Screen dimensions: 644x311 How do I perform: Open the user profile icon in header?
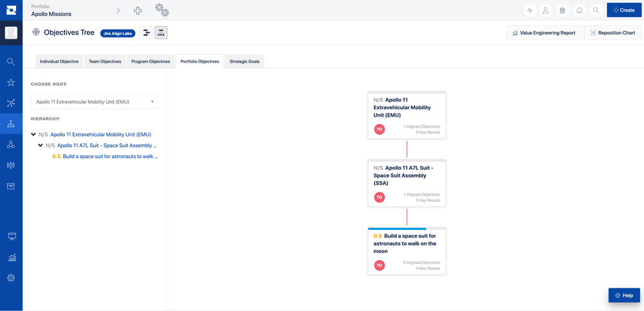[x=546, y=10]
